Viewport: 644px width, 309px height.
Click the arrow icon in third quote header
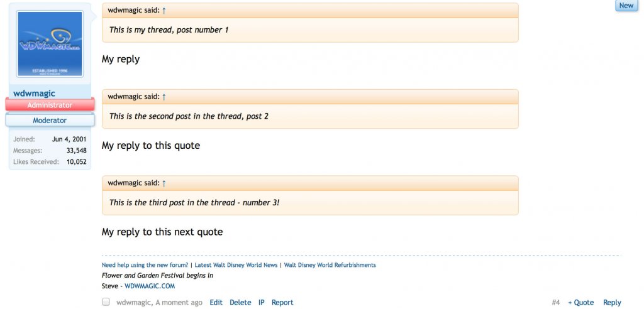click(x=164, y=183)
